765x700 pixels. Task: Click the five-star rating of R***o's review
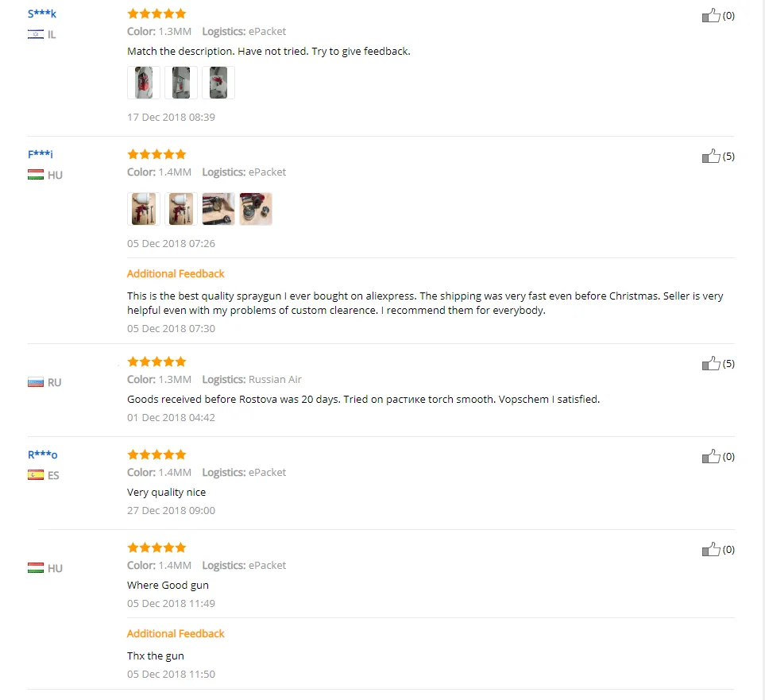click(x=156, y=454)
